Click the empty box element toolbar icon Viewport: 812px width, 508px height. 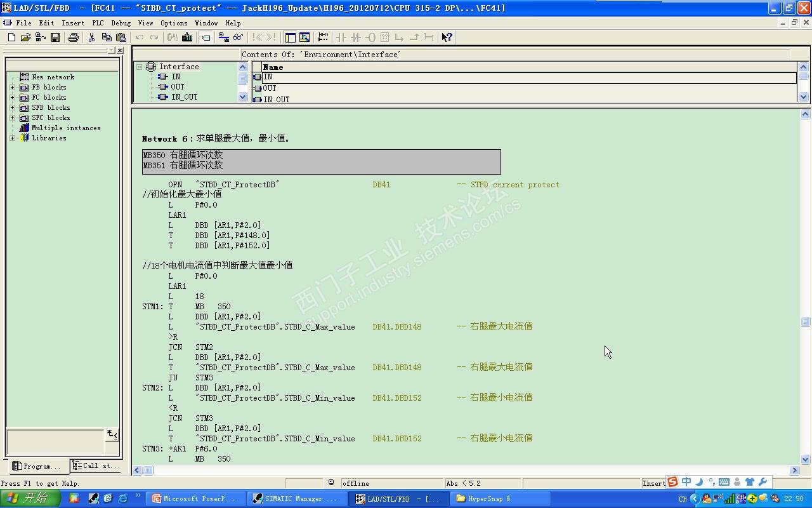tap(384, 37)
